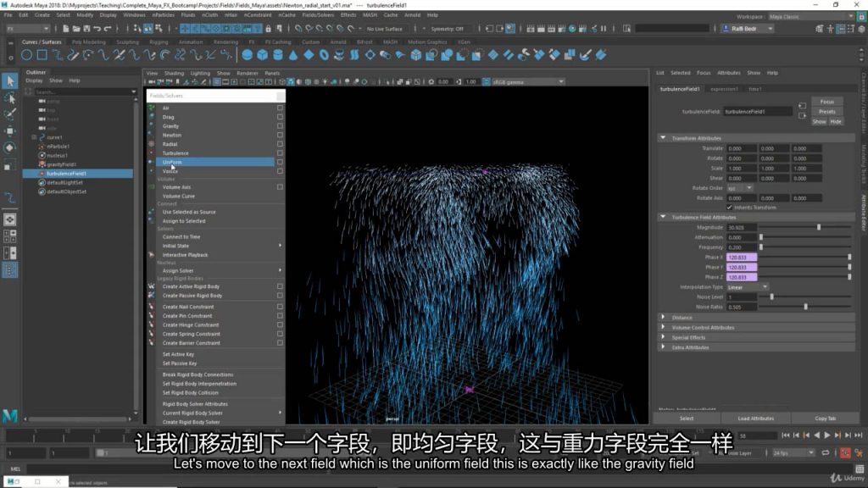Select the NURBS Circle shelf icon
The image size is (868, 488).
[26, 55]
